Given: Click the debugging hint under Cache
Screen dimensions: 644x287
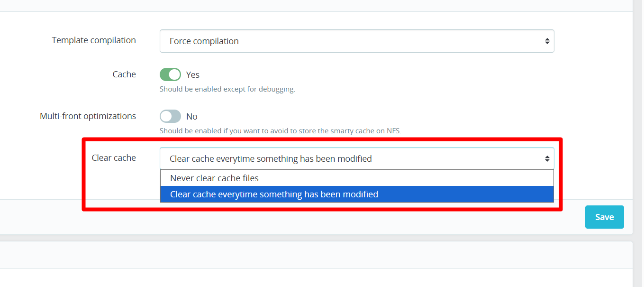Looking at the screenshot, I should tap(227, 89).
